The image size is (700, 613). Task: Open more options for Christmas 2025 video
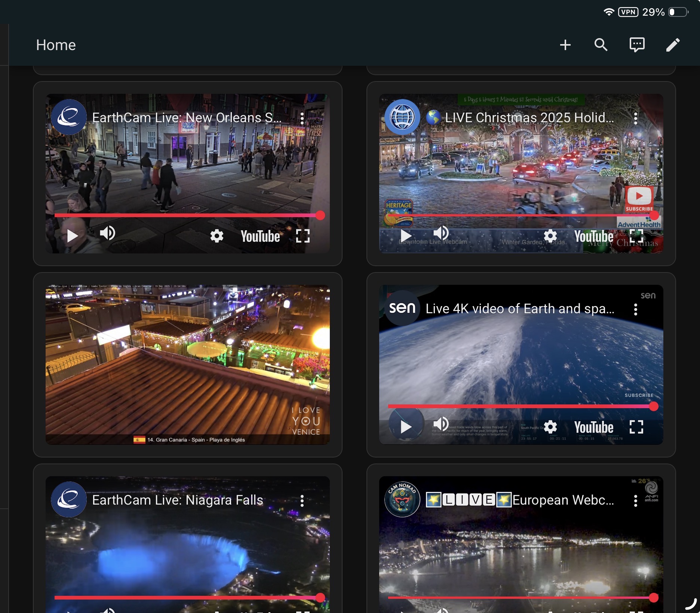pos(635,118)
